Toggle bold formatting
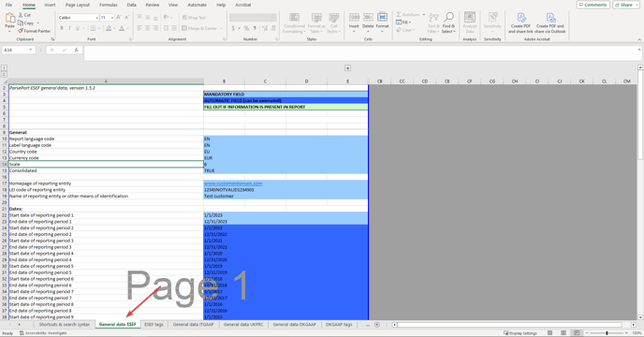Image resolution: width=644 pixels, height=337 pixels. click(x=62, y=28)
